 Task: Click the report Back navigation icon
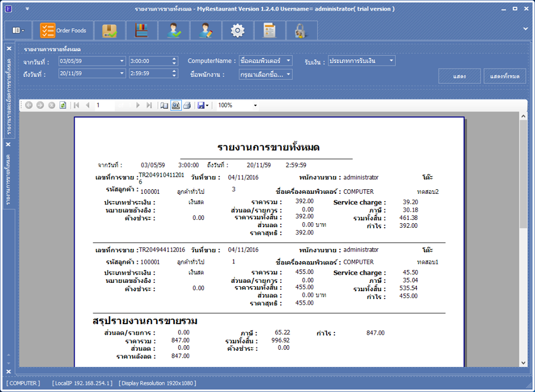click(x=29, y=105)
